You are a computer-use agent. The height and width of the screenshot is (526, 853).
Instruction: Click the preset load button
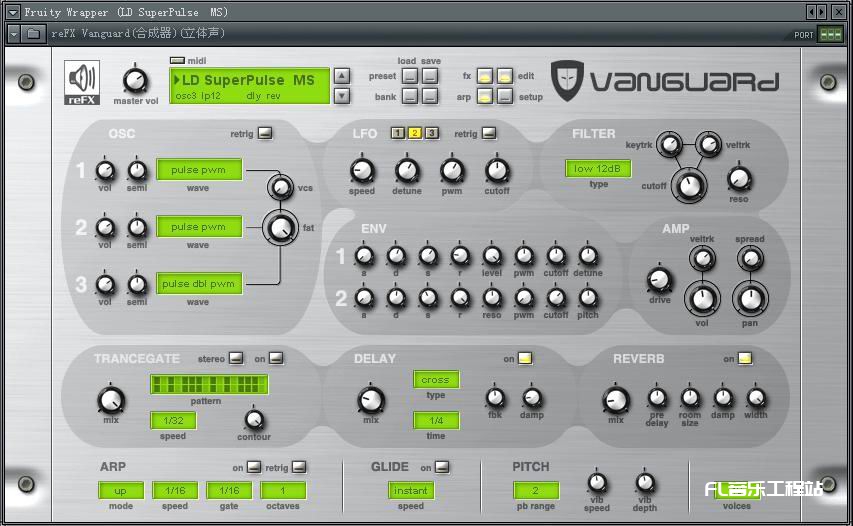[x=410, y=76]
